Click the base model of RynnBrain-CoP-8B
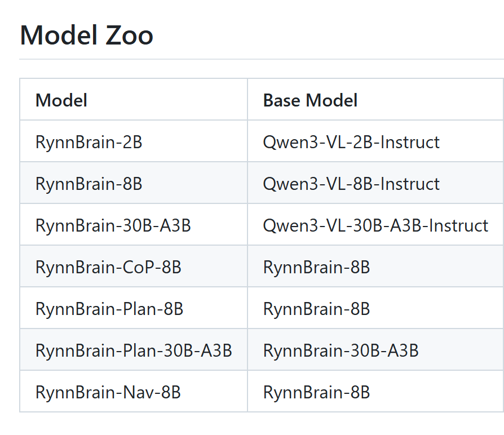The image size is (504, 435). click(316, 267)
